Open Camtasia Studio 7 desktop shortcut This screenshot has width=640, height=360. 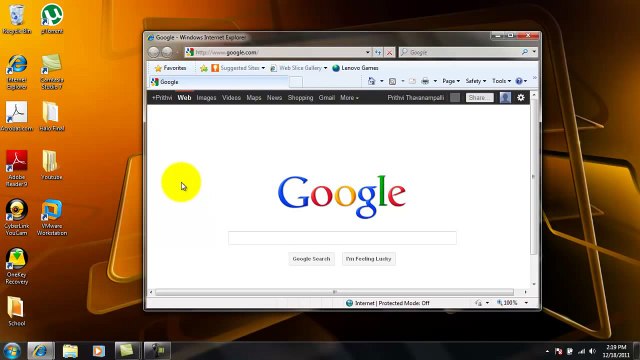click(x=52, y=72)
